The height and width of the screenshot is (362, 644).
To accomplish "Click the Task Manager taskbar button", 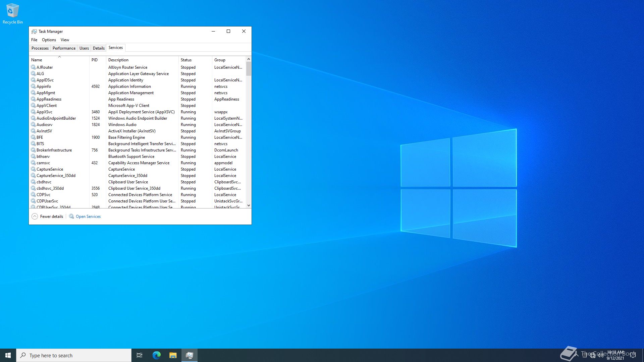I will pos(190,355).
